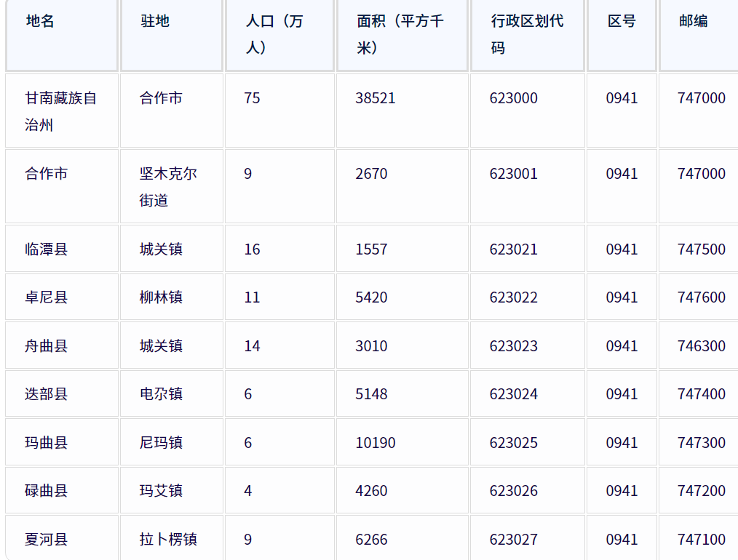Screen dimensions: 738x560
Task: Click the 邮编 column header
Action: tap(699, 34)
